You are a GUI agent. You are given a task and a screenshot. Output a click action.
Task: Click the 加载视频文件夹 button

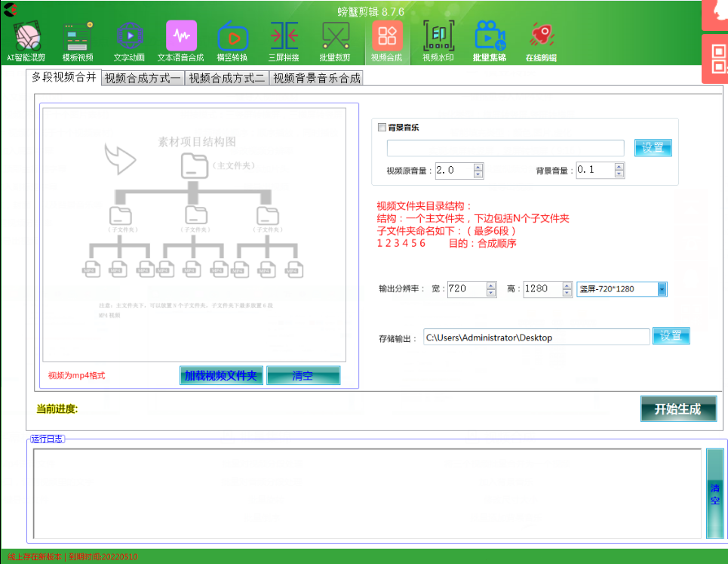(x=221, y=376)
